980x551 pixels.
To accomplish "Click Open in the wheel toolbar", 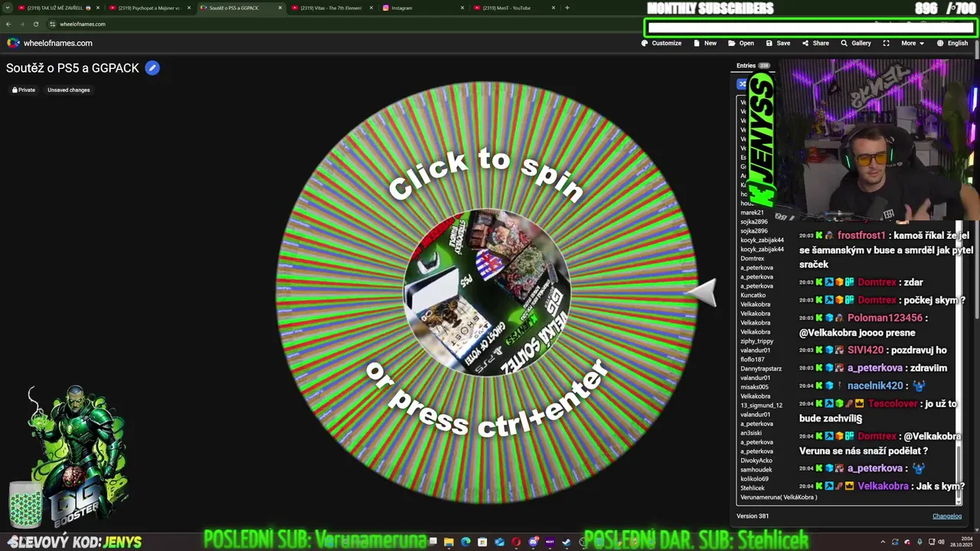I will click(x=741, y=43).
